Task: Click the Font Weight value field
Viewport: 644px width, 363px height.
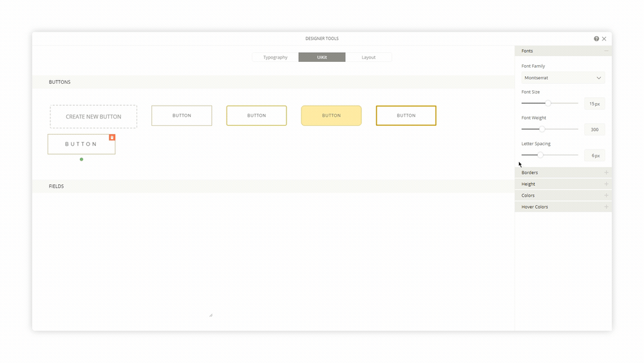Action: [x=594, y=130]
